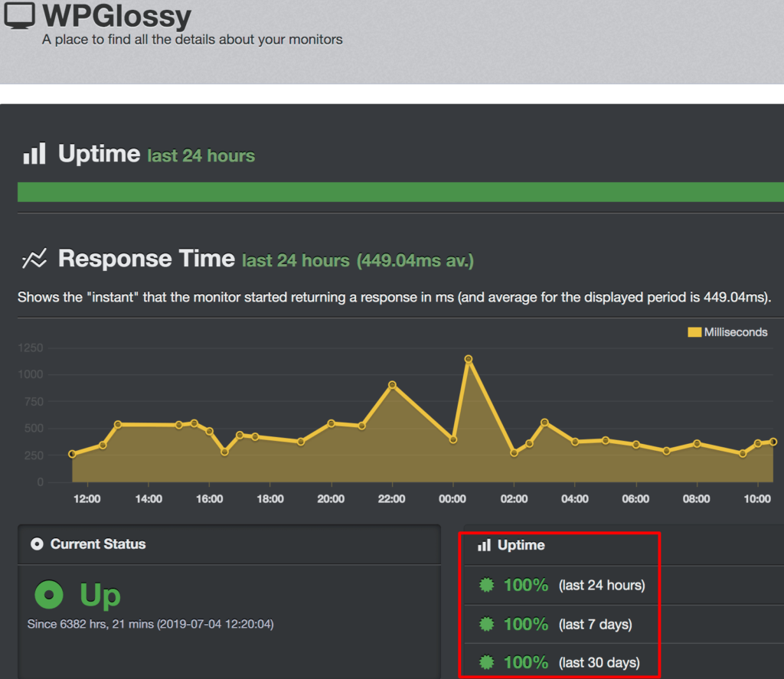Click the green badge for last 7 days

pyautogui.click(x=486, y=624)
